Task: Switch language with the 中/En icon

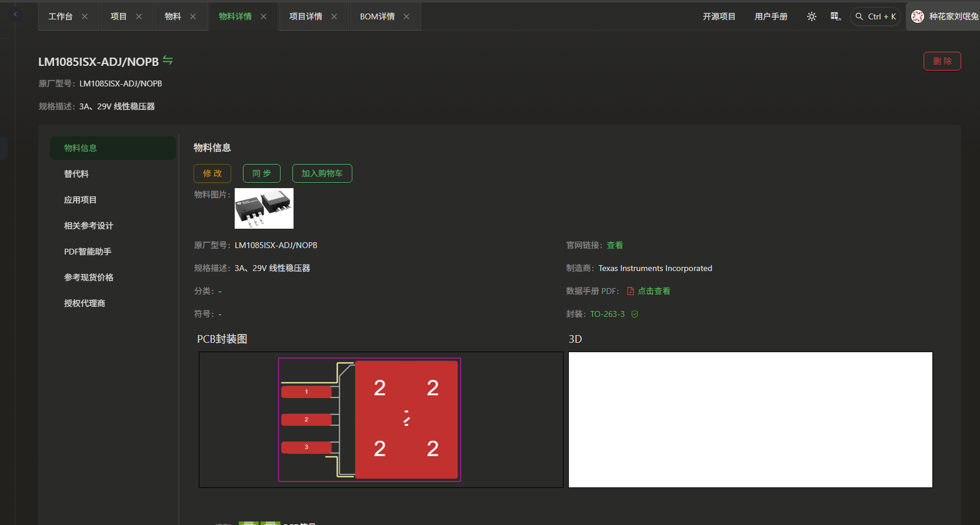Action: (835, 16)
